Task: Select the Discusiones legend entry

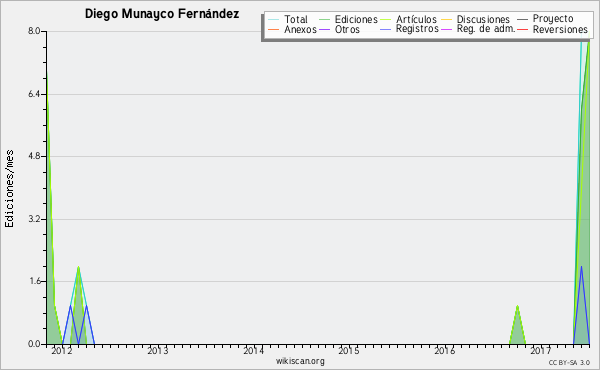Action: pyautogui.click(x=483, y=19)
